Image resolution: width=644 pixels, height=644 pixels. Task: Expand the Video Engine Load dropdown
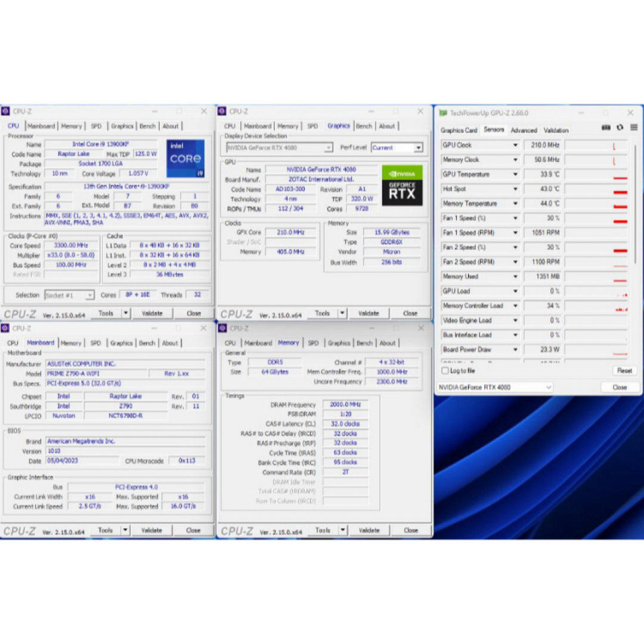coord(515,320)
